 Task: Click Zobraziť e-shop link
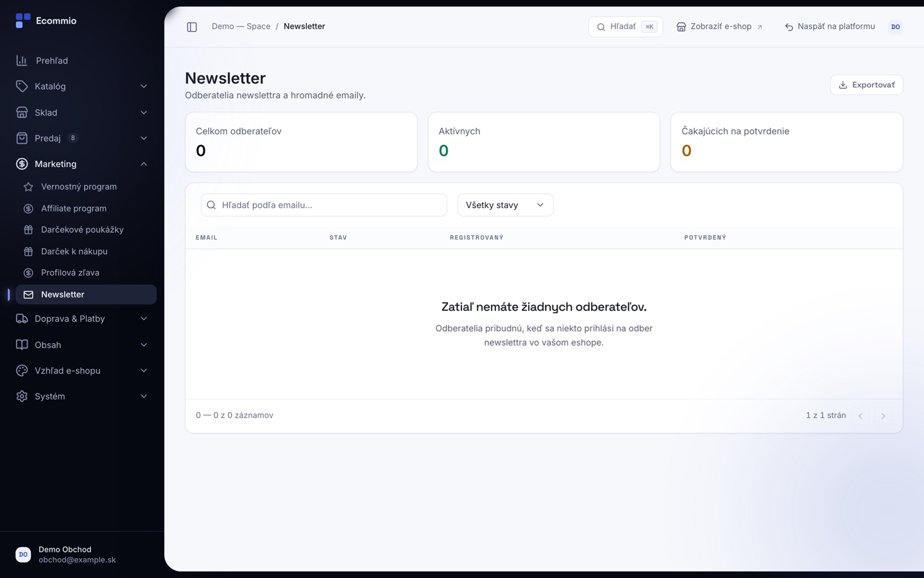click(719, 27)
